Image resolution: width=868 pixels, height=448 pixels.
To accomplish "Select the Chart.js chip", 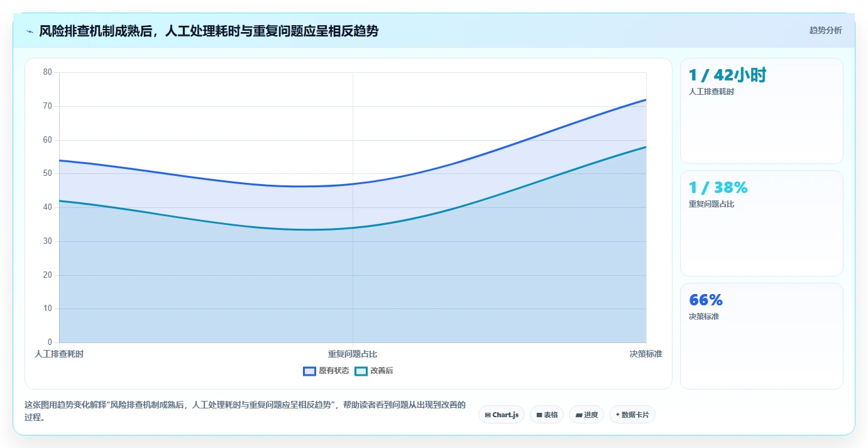I will click(502, 415).
